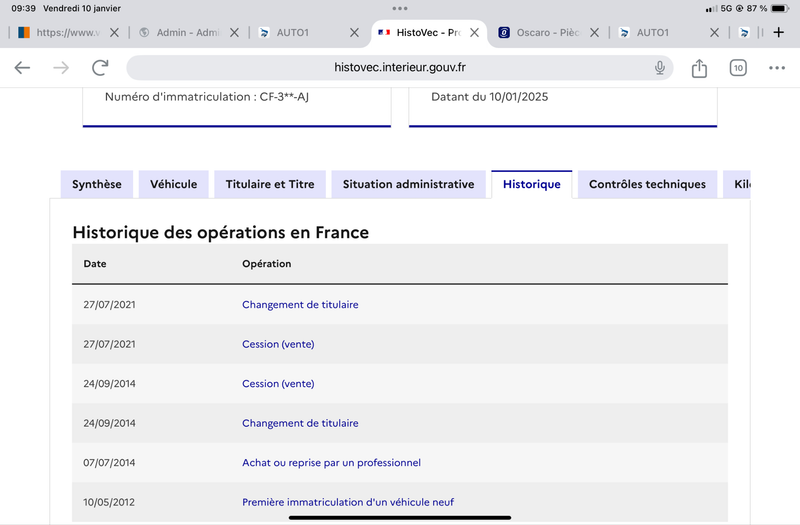Tap the microphone icon in address bar
This screenshot has height=525, width=800.
click(660, 67)
